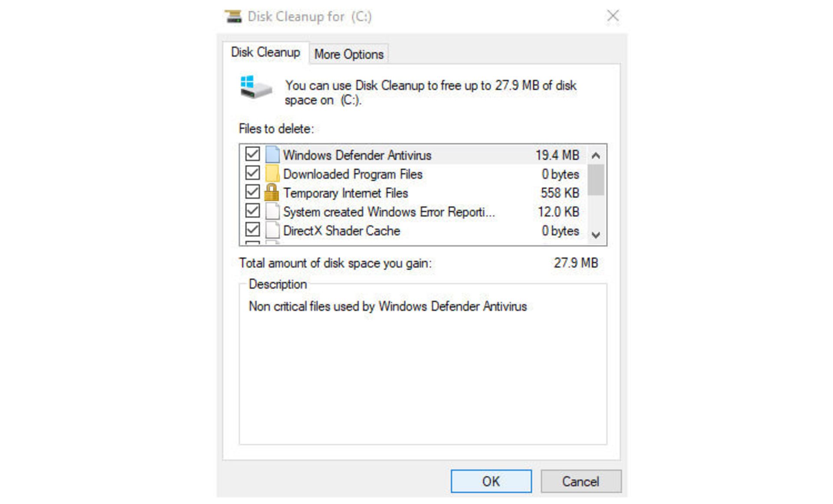
Task: Click the Disk Cleanup drive icon in title bar
Action: (x=233, y=16)
